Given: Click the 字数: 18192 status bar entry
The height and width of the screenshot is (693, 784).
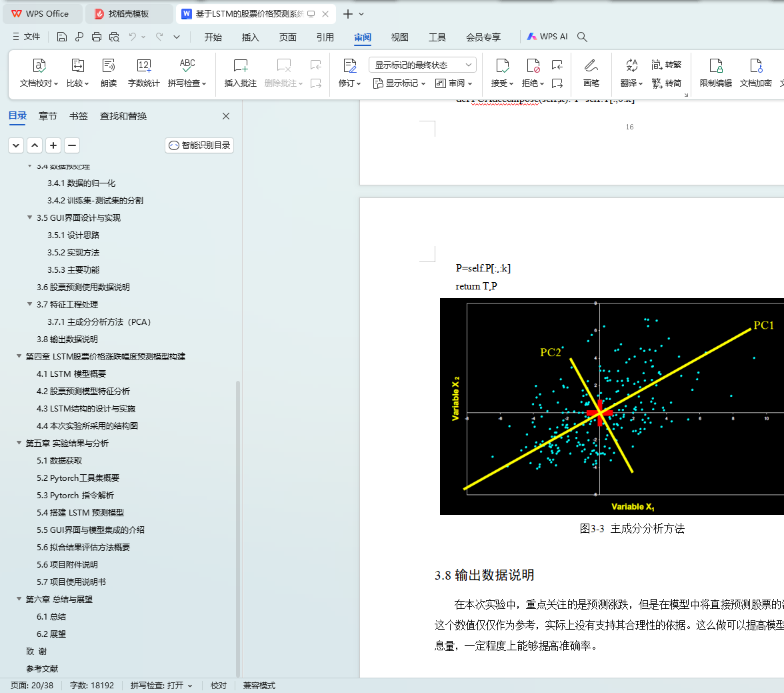Looking at the screenshot, I should pyautogui.click(x=92, y=686).
